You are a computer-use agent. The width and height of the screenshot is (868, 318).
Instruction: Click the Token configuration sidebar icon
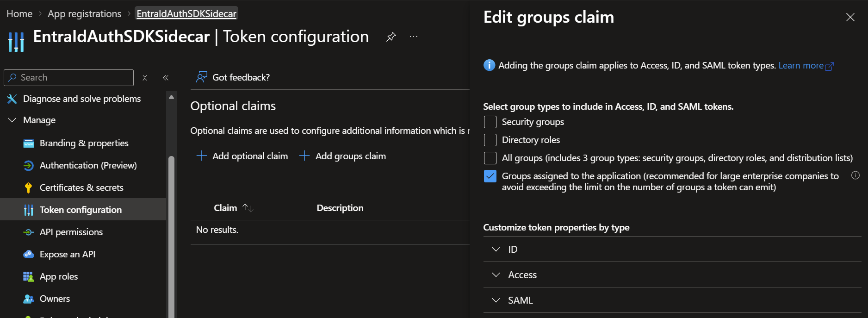(29, 210)
